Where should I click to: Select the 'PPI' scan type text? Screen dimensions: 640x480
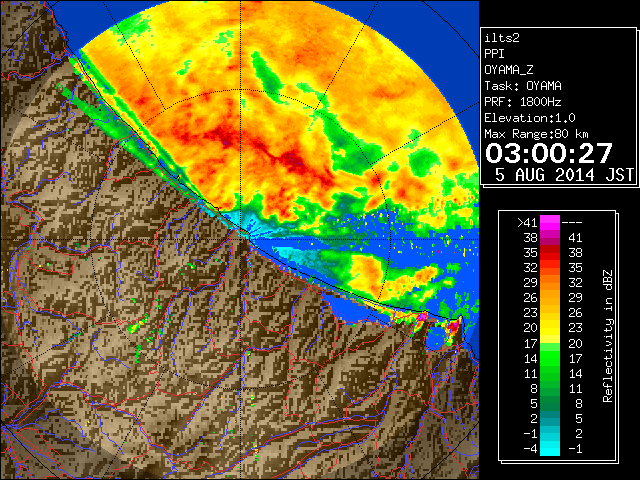pos(494,54)
